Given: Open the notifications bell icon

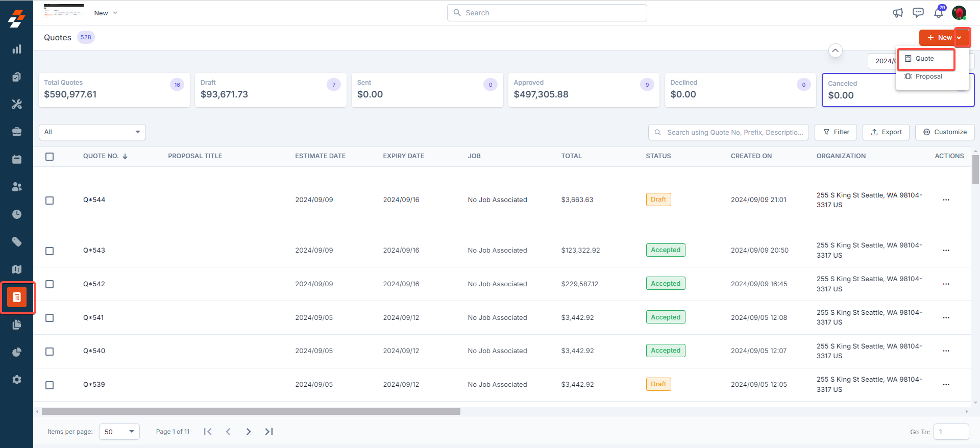Looking at the screenshot, I should tap(938, 13).
